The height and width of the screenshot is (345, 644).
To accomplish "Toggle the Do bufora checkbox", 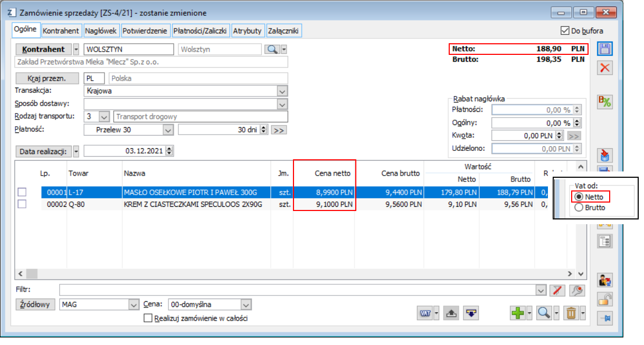I will [x=565, y=31].
